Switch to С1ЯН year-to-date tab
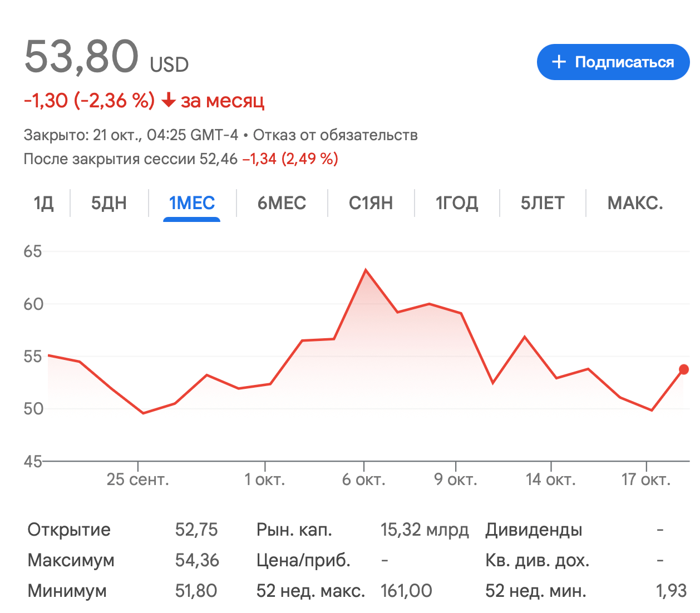Viewport: 700px width, 613px height. coord(371,203)
